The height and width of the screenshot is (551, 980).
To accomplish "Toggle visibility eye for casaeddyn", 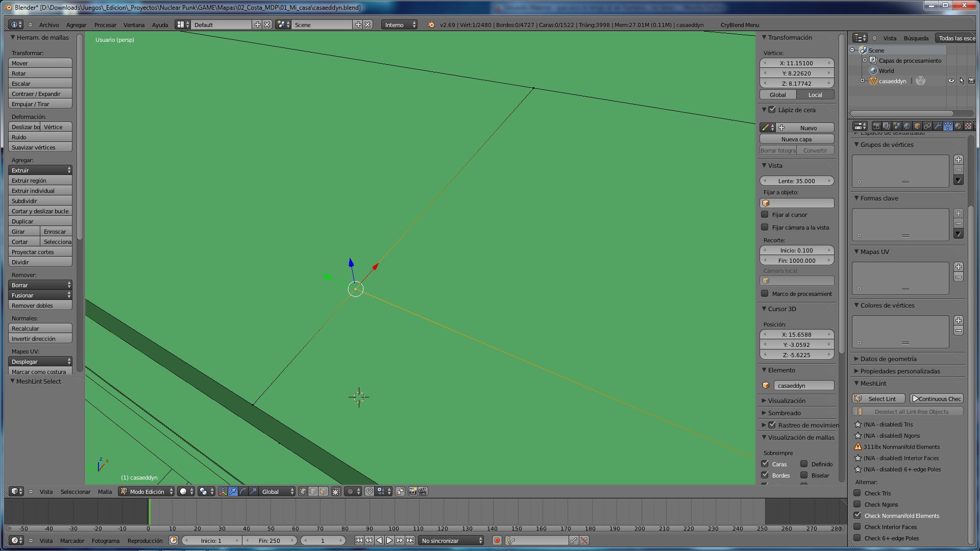I will click(x=951, y=81).
